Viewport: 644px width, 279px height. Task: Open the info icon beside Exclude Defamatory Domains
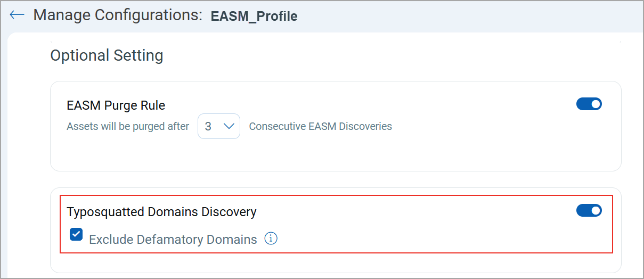click(271, 239)
